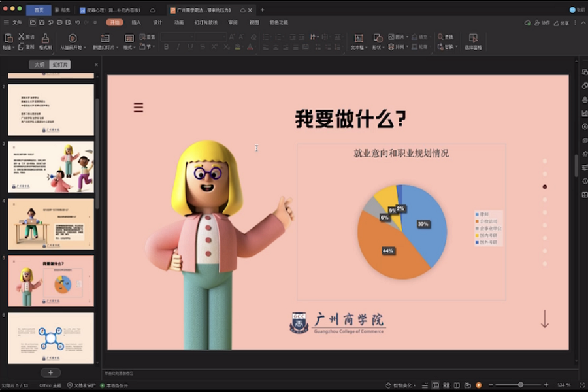Switch to Slides (幻灯片) thumbnail view

click(60, 65)
